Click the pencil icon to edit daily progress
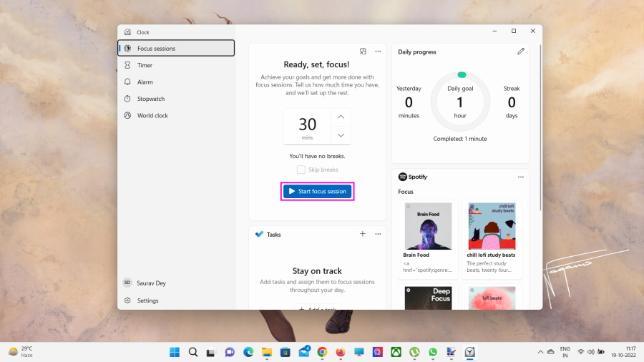This screenshot has width=644, height=362. [x=521, y=52]
